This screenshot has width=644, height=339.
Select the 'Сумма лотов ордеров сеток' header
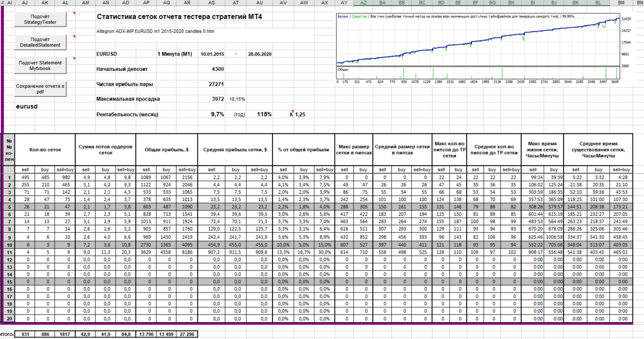(105, 149)
